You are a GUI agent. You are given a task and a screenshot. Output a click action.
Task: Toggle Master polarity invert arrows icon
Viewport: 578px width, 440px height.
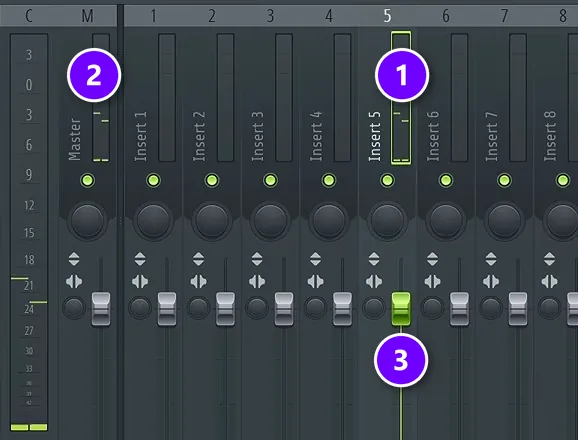click(74, 259)
